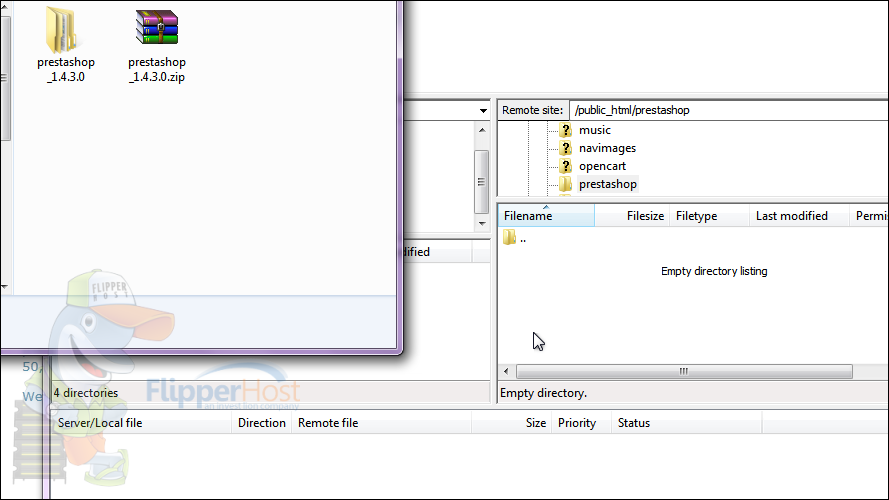This screenshot has height=500, width=889.
Task: Click the remote list scroll-left arrow
Action: [x=506, y=372]
